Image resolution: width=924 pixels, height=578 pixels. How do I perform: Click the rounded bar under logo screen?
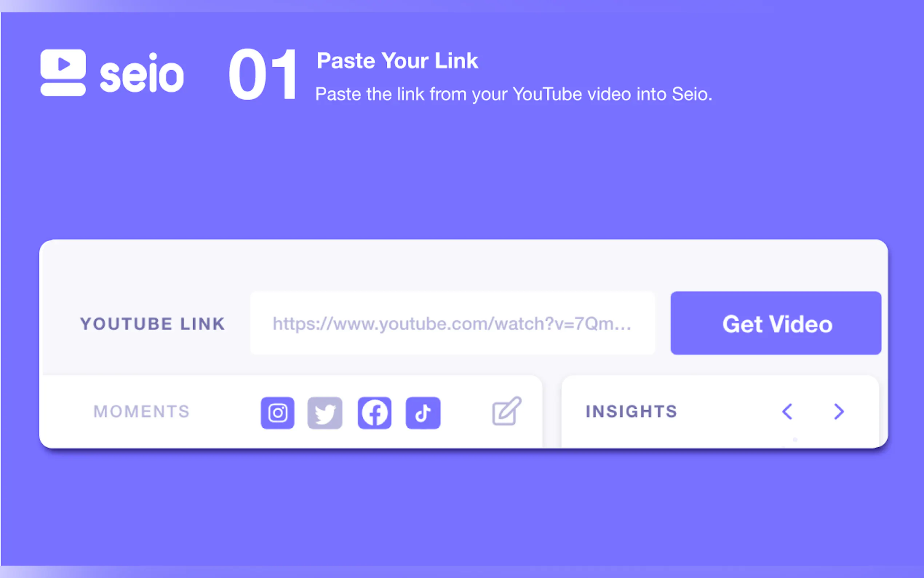[x=63, y=90]
